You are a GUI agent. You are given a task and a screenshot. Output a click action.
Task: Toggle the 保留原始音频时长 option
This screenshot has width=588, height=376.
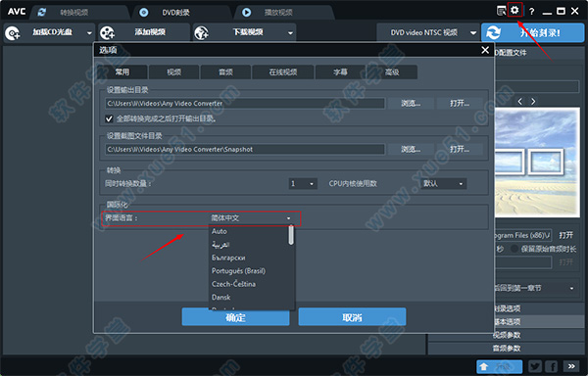coord(514,249)
